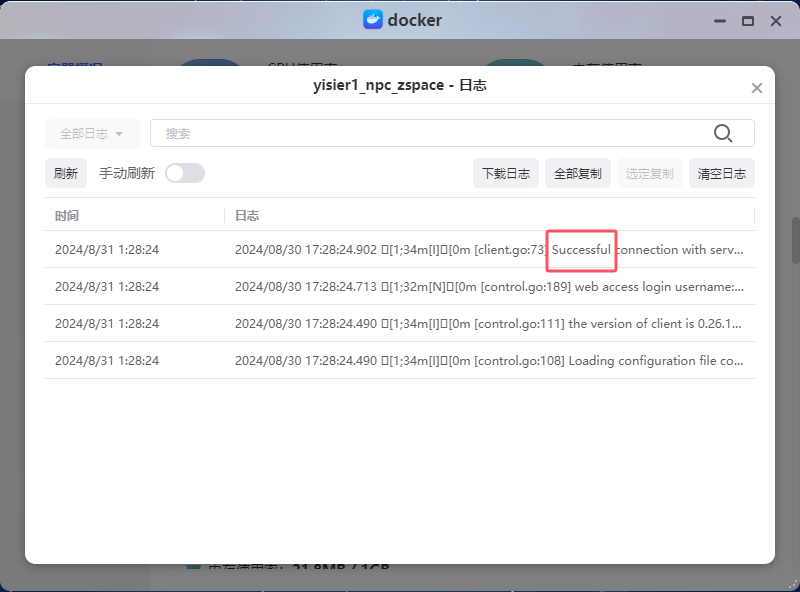The height and width of the screenshot is (592, 800).
Task: Click the 清空日志 button
Action: tap(722, 173)
